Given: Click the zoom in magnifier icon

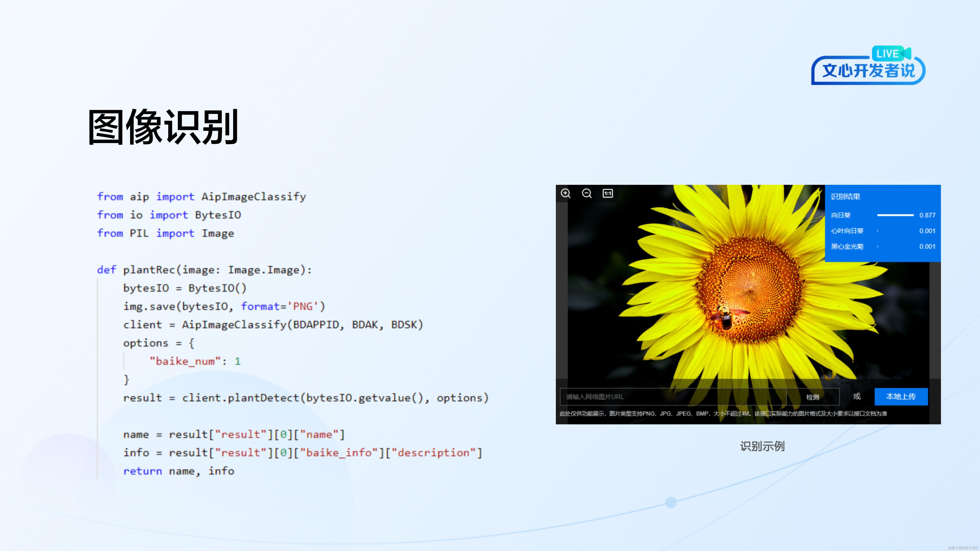Looking at the screenshot, I should 566,193.
